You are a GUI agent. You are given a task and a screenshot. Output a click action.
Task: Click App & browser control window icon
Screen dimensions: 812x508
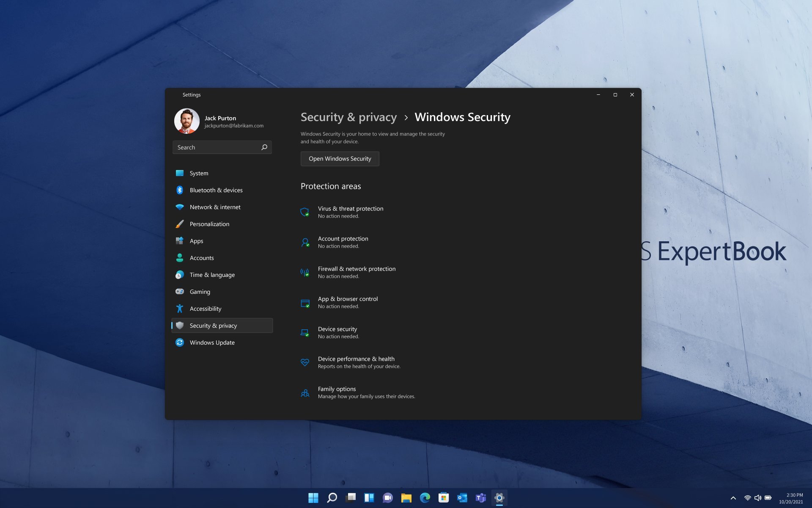coord(305,303)
